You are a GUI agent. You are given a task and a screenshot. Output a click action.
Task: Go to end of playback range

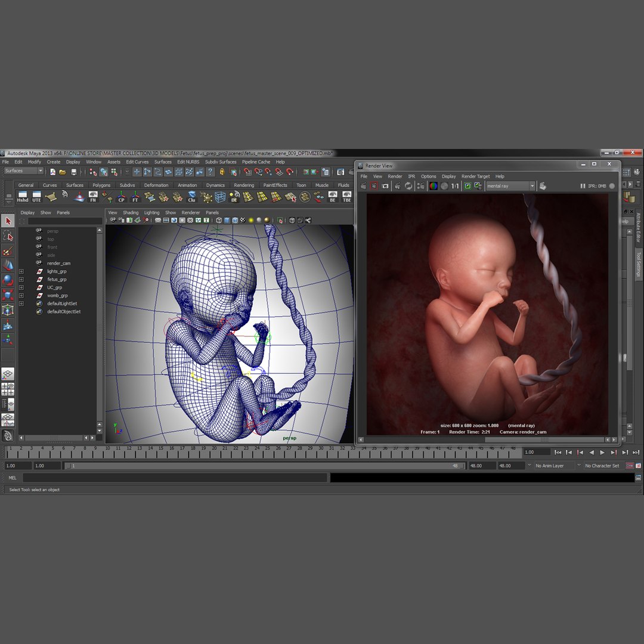636,452
